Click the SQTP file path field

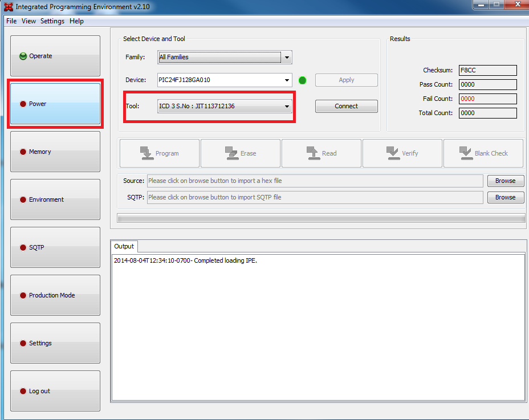coord(315,197)
